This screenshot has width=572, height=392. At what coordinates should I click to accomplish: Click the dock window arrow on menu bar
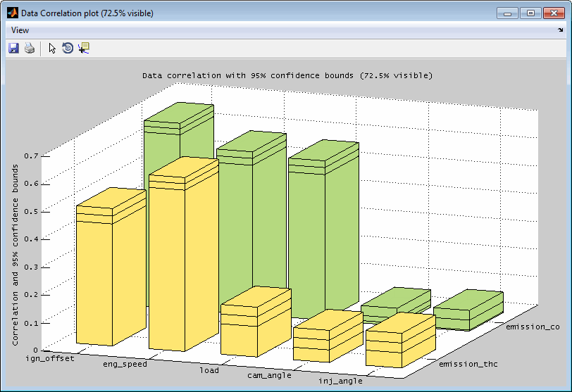pyautogui.click(x=561, y=30)
